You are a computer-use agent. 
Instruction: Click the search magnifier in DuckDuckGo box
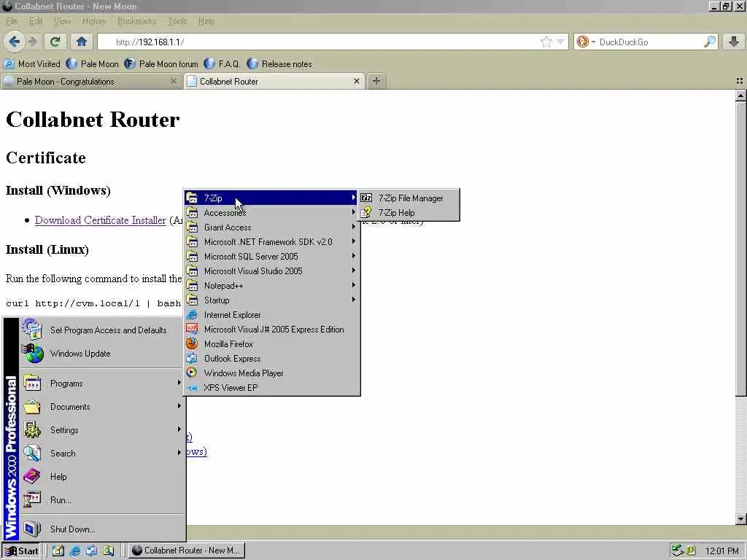pos(709,42)
